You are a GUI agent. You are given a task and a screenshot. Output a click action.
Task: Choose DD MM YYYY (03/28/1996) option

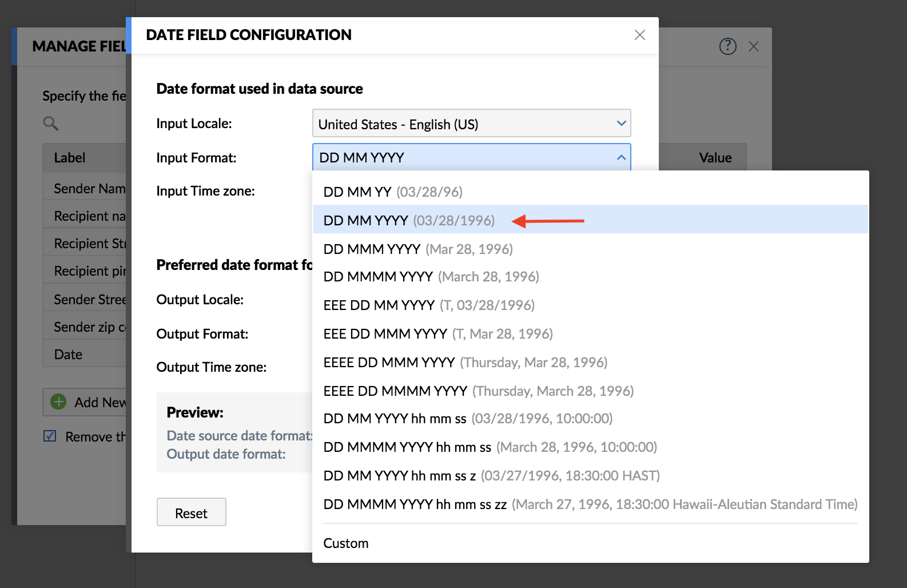(x=408, y=221)
